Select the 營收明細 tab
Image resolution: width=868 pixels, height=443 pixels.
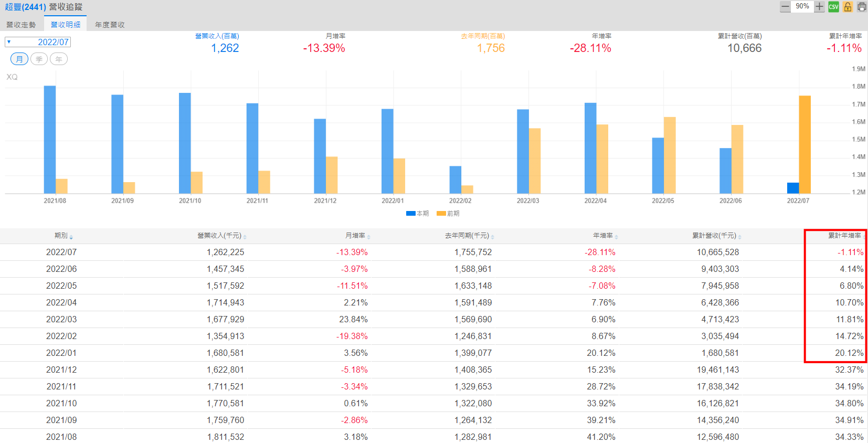pyautogui.click(x=66, y=25)
